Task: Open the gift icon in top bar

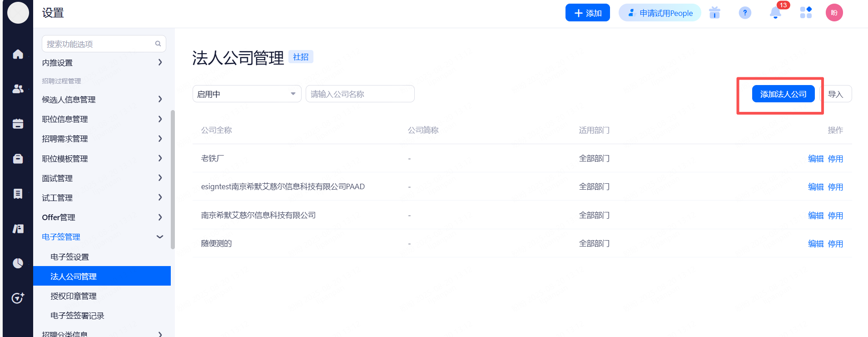Action: (x=714, y=13)
